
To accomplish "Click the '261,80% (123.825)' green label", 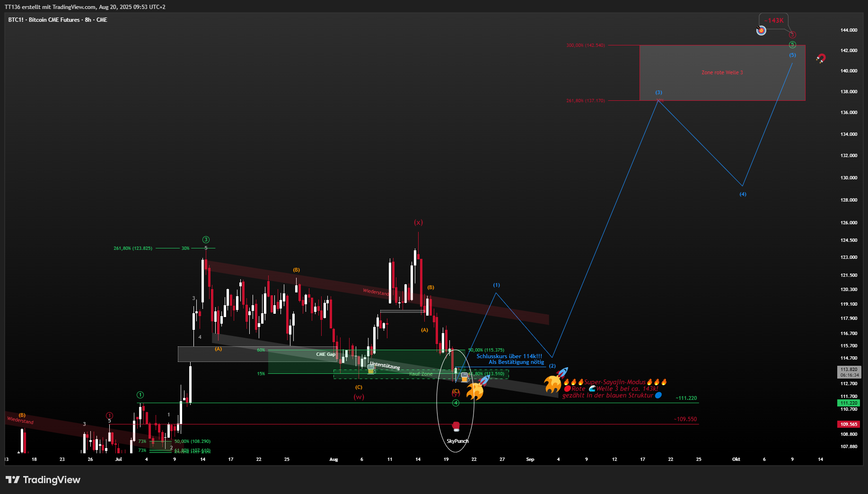I will tap(133, 248).
